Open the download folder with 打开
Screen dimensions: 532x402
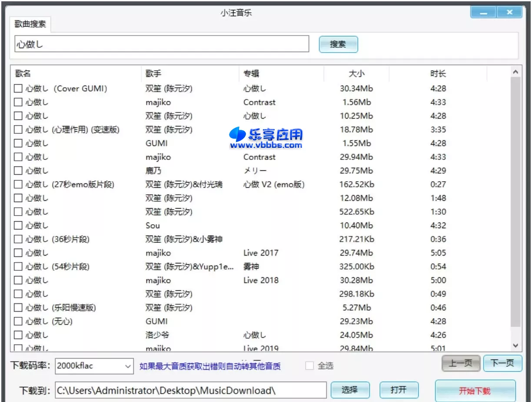pyautogui.click(x=399, y=390)
